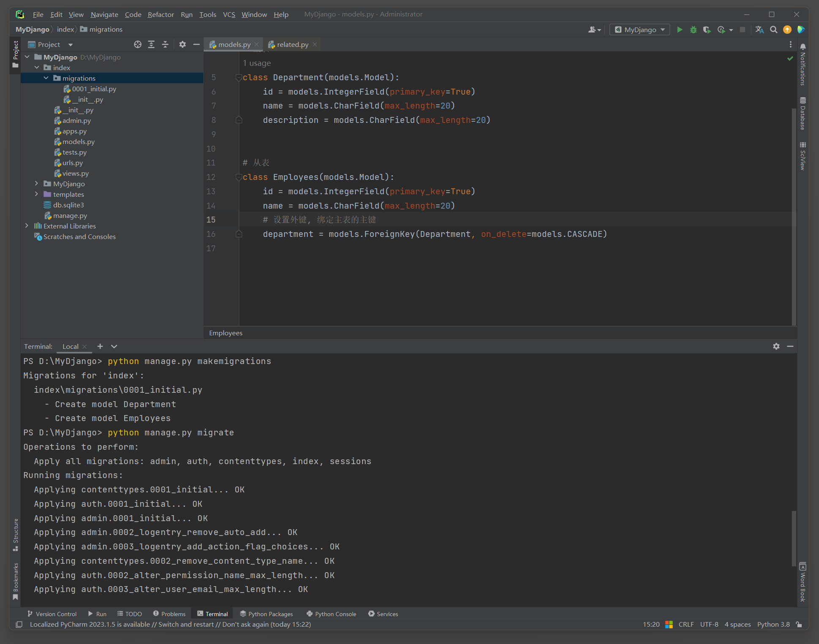Toggle the Database side panel
Image resolution: width=819 pixels, height=644 pixels.
point(803,114)
